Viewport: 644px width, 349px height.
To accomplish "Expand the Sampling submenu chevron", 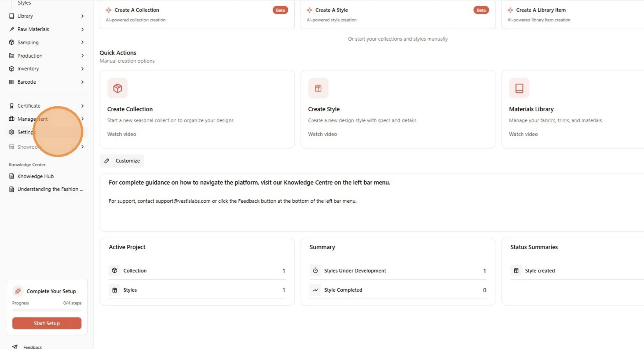I will point(82,42).
